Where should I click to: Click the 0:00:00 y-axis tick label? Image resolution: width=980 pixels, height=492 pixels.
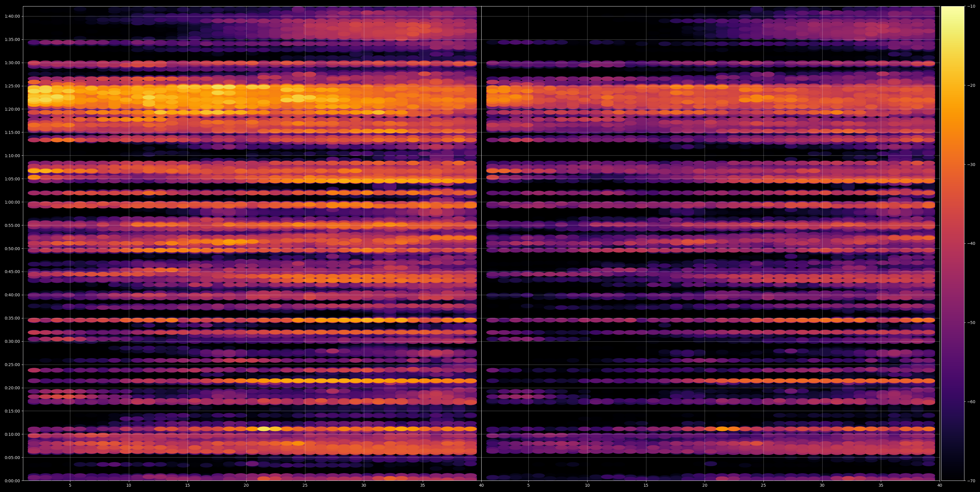(x=12, y=481)
